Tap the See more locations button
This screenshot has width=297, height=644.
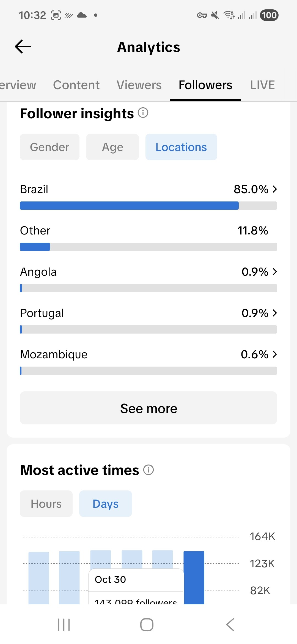(x=148, y=408)
